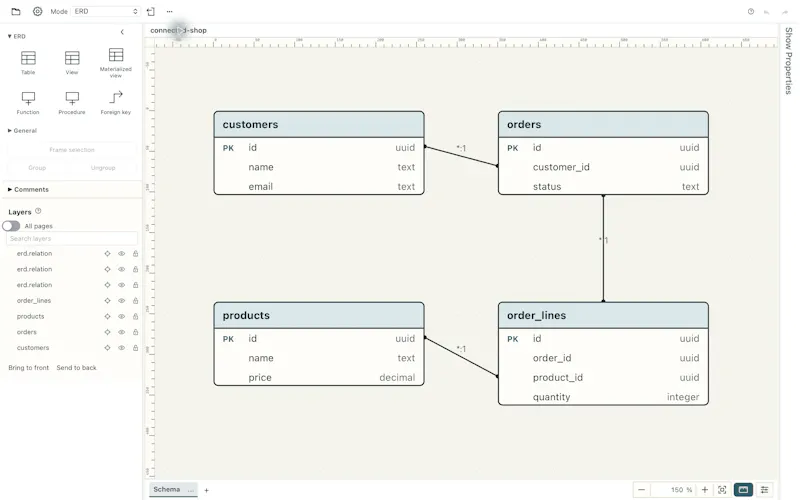
Task: Click the Search layers input field
Action: [72, 238]
